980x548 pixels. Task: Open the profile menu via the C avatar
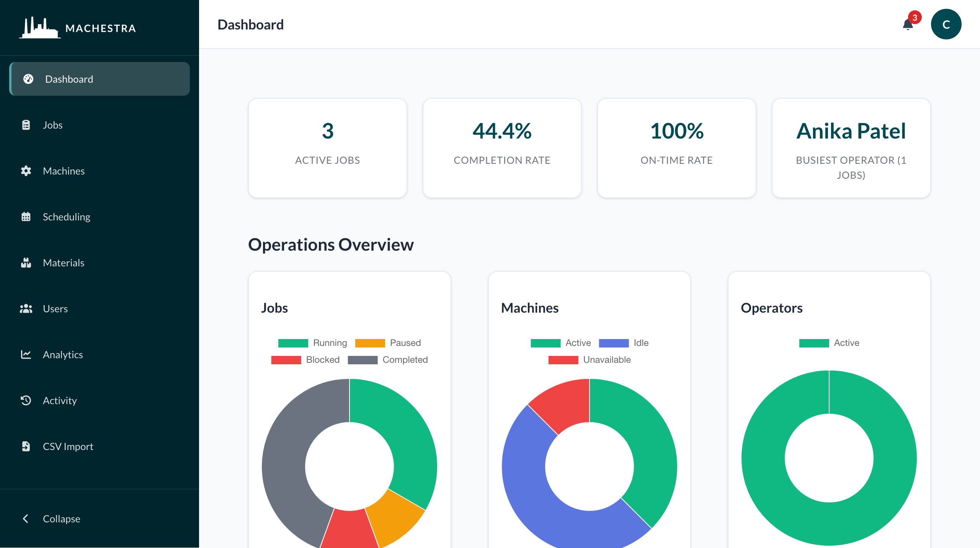point(946,24)
